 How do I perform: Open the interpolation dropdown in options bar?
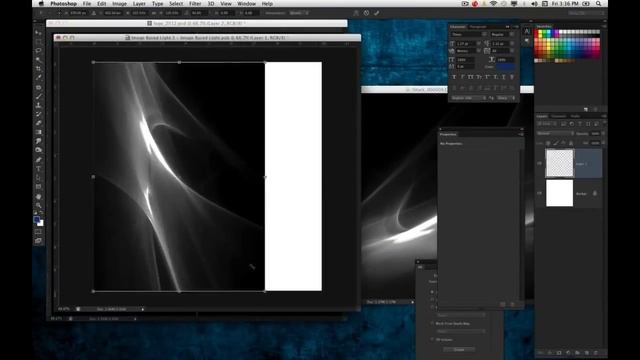pos(299,13)
